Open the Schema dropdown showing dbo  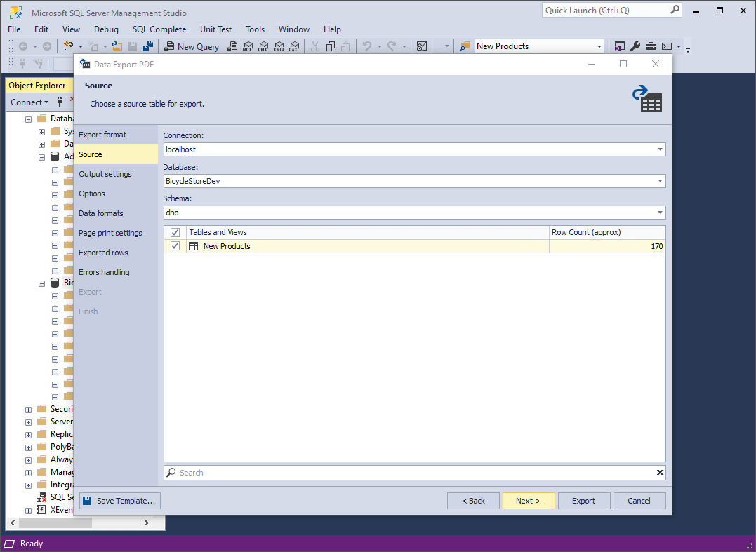[658, 212]
